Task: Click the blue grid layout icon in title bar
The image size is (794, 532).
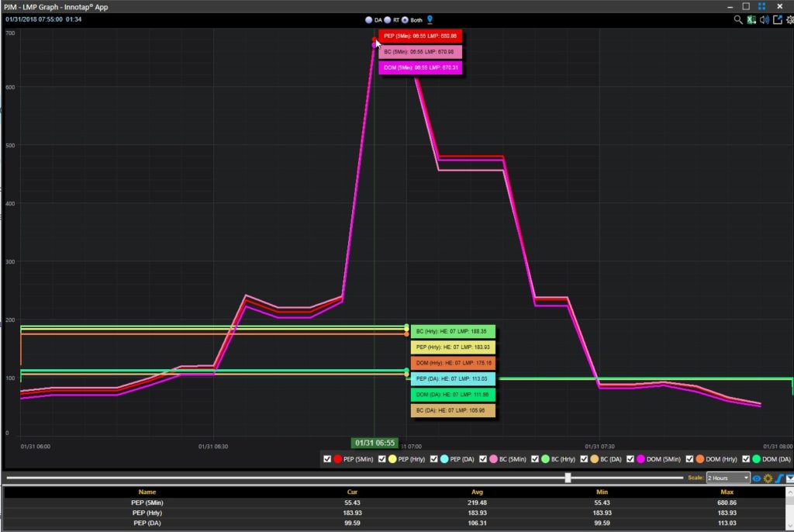Action: [x=761, y=6]
